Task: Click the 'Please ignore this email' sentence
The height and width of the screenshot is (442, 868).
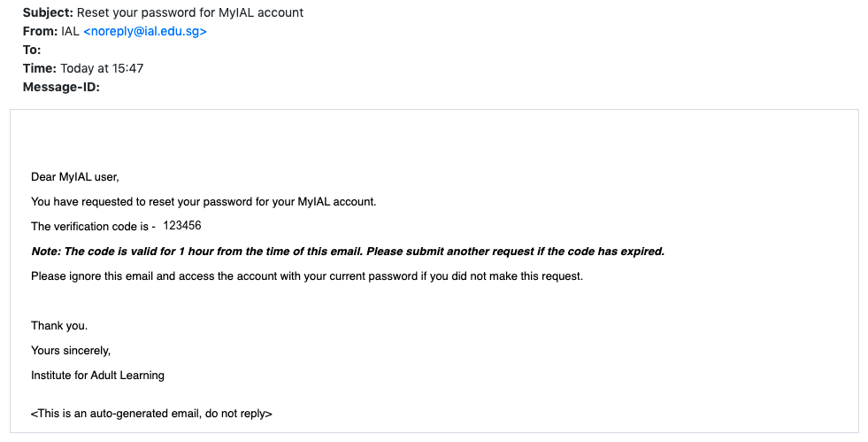Action: pyautogui.click(x=307, y=275)
